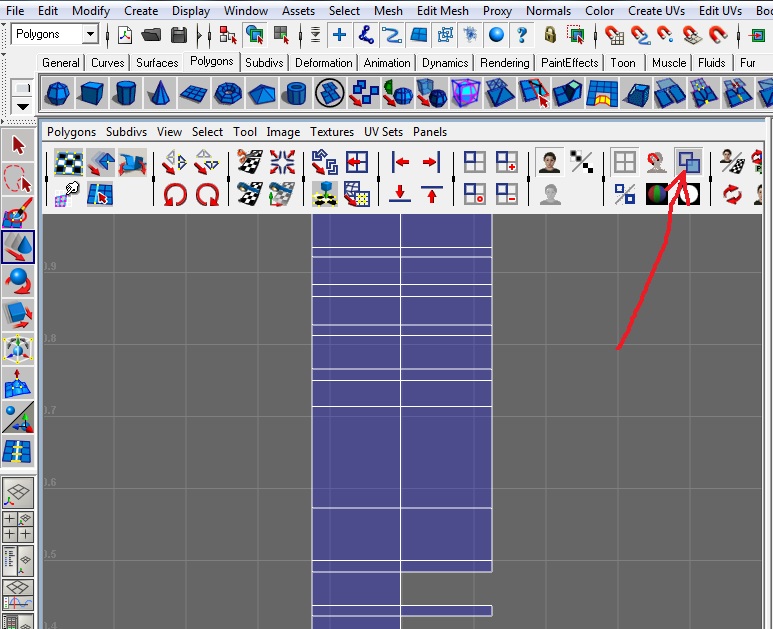Open the UV editor Textures menu

[x=332, y=132]
